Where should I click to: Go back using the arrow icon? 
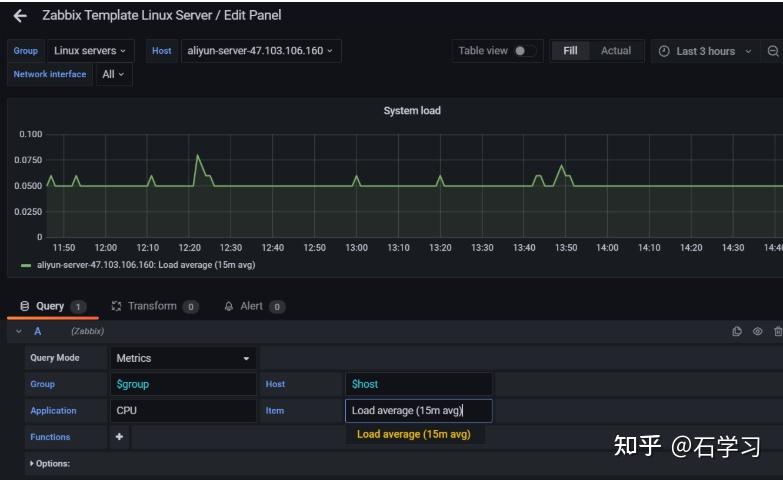pyautogui.click(x=20, y=16)
